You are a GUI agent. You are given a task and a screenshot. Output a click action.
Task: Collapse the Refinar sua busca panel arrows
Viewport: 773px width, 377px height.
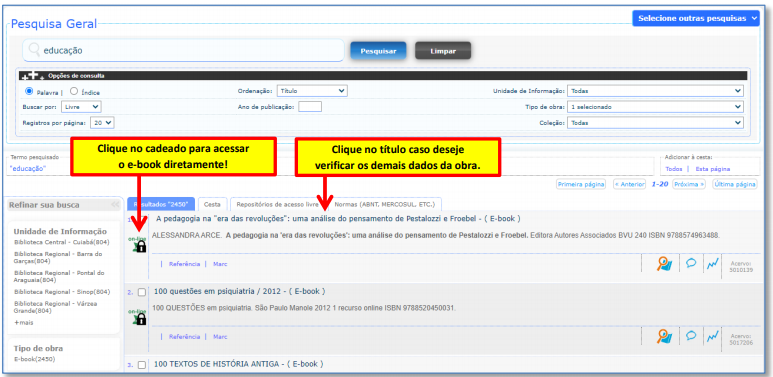click(x=114, y=205)
